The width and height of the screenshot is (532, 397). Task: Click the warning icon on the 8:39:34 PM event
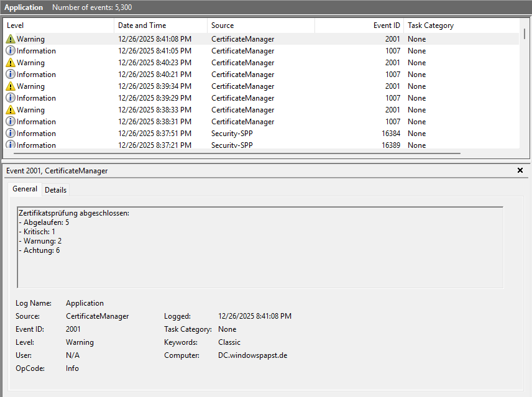[x=11, y=86]
